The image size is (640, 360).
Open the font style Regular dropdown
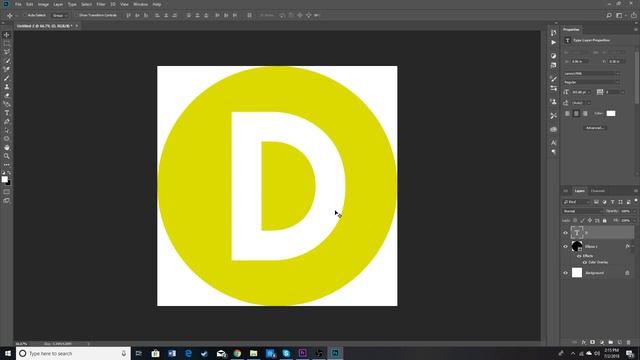click(x=592, y=82)
